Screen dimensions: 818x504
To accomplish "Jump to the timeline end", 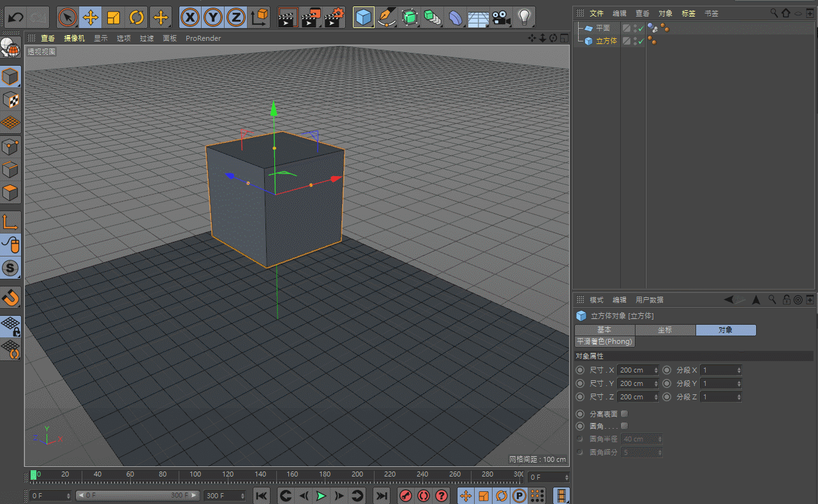I will (381, 496).
